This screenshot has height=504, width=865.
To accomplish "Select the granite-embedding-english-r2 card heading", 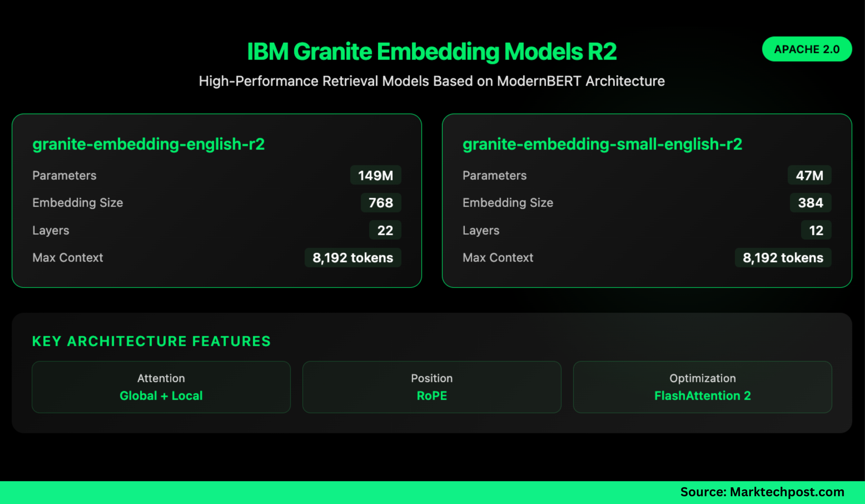I will point(148,144).
